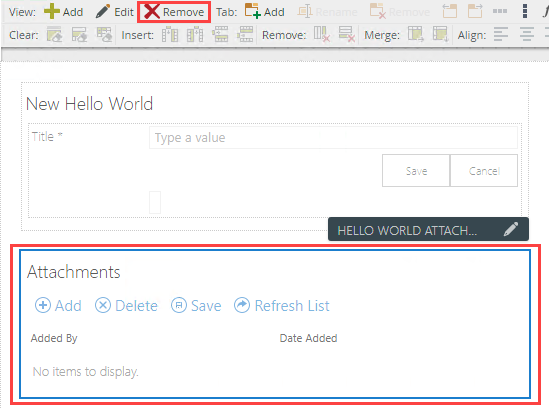549x408 pixels.
Task: Click the Align center icon
Action: [527, 35]
